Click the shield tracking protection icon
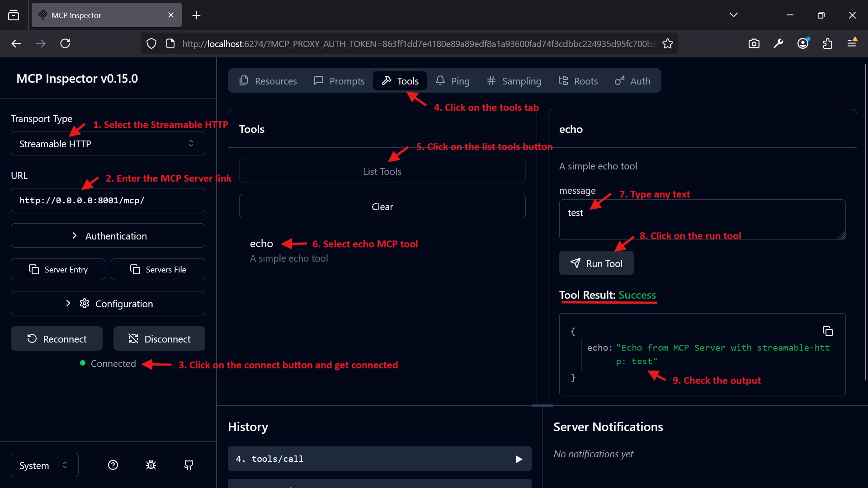Viewport: 868px width, 488px height. coord(151,43)
